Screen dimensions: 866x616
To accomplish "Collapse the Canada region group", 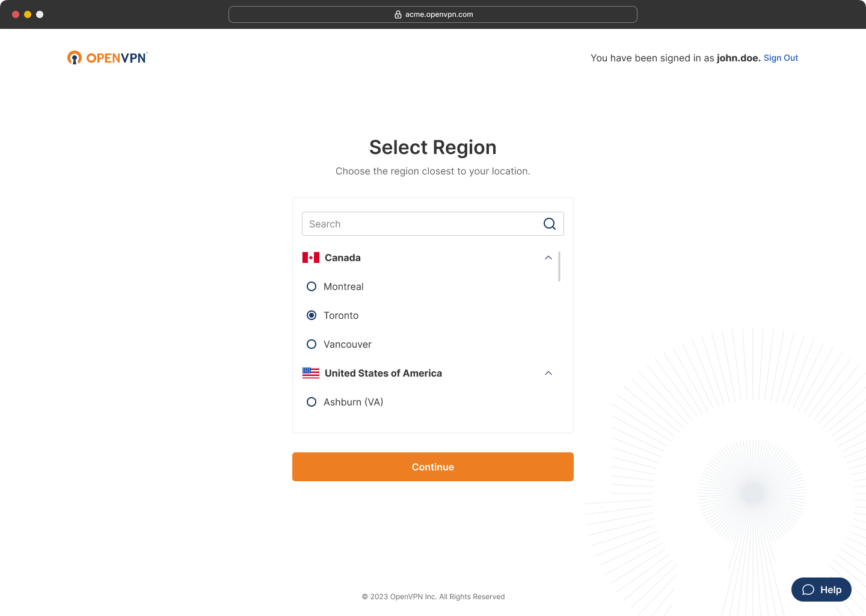I will (548, 257).
